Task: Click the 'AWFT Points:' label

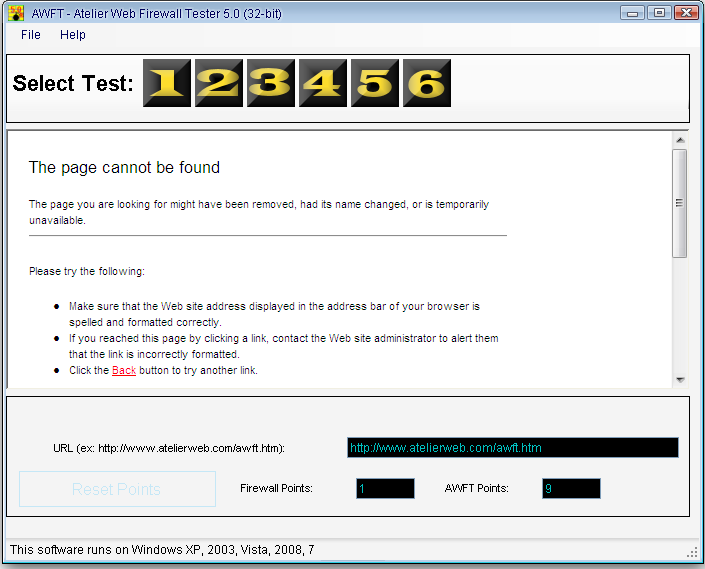Action: (477, 488)
